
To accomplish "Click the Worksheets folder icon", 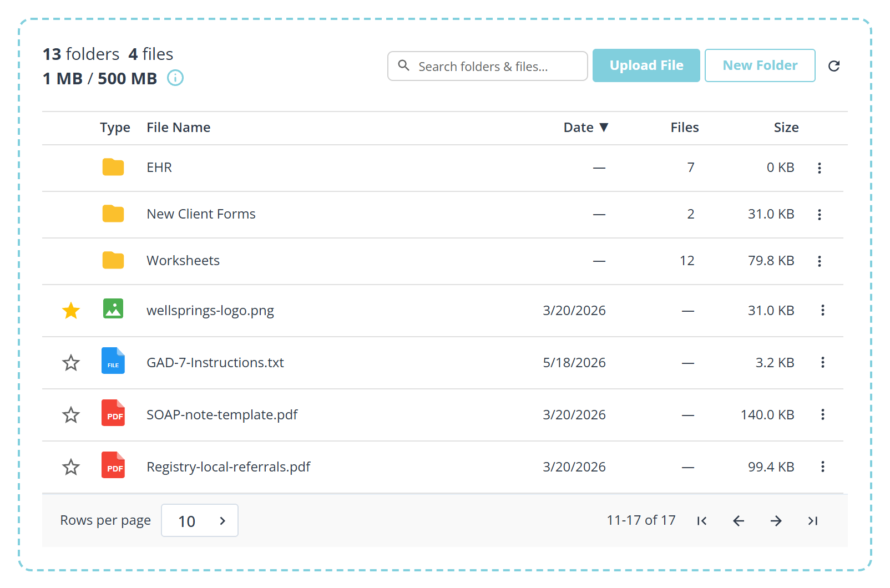I will [113, 260].
